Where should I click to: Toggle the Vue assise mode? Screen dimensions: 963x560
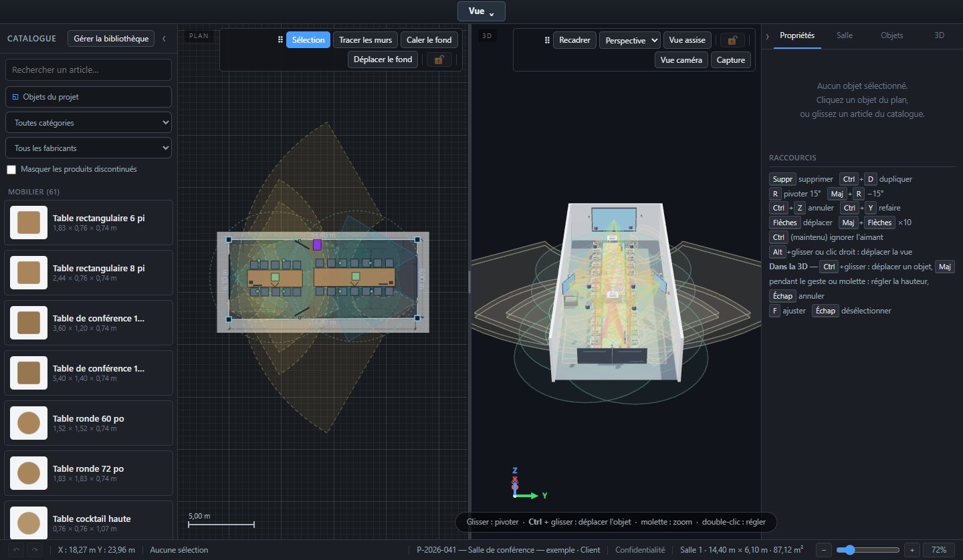tap(687, 40)
